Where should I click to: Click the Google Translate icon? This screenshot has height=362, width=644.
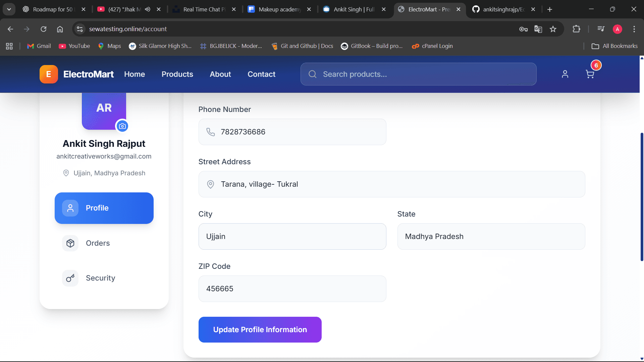click(x=538, y=29)
